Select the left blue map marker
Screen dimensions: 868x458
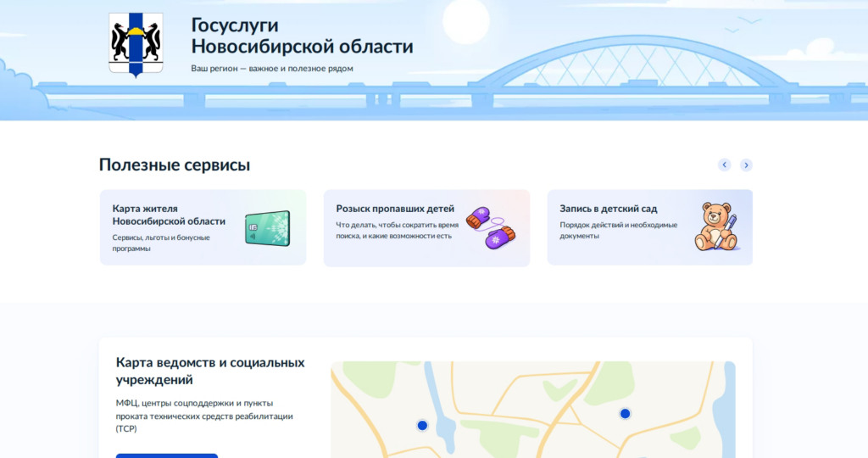422,425
